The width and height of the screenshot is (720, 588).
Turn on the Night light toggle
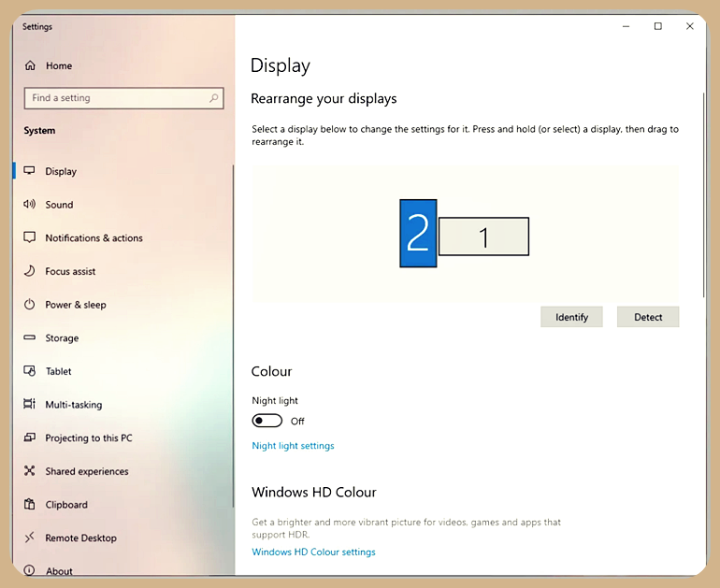(266, 421)
